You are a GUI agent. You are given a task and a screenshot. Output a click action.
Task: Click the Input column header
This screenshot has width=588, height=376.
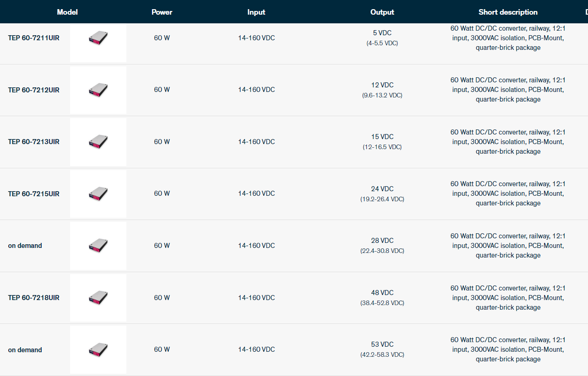point(256,12)
